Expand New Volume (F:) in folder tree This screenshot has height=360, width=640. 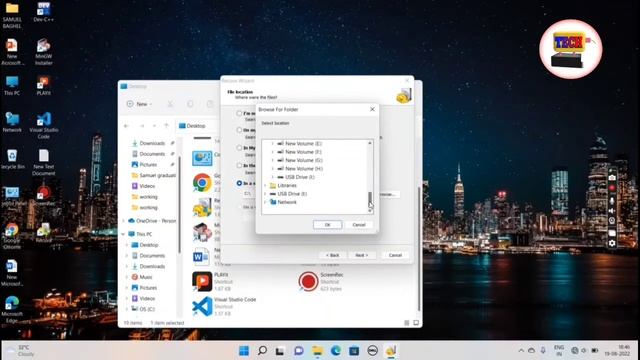tap(273, 152)
